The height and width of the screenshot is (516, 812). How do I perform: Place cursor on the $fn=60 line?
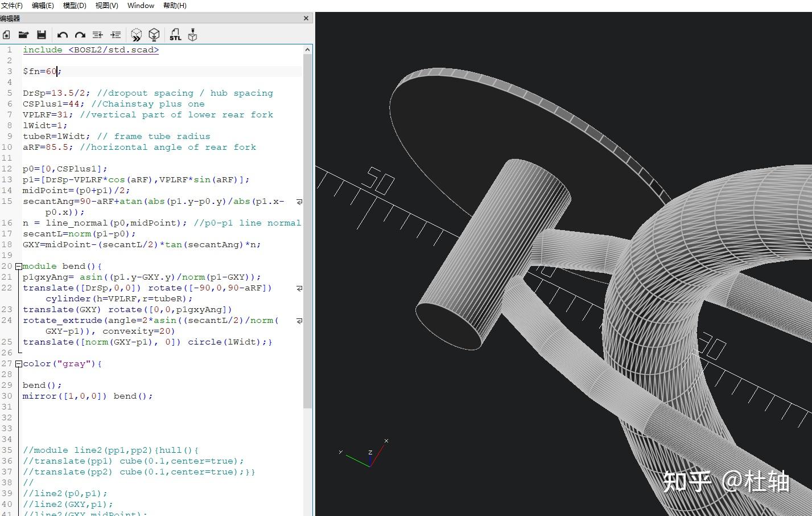pos(42,71)
